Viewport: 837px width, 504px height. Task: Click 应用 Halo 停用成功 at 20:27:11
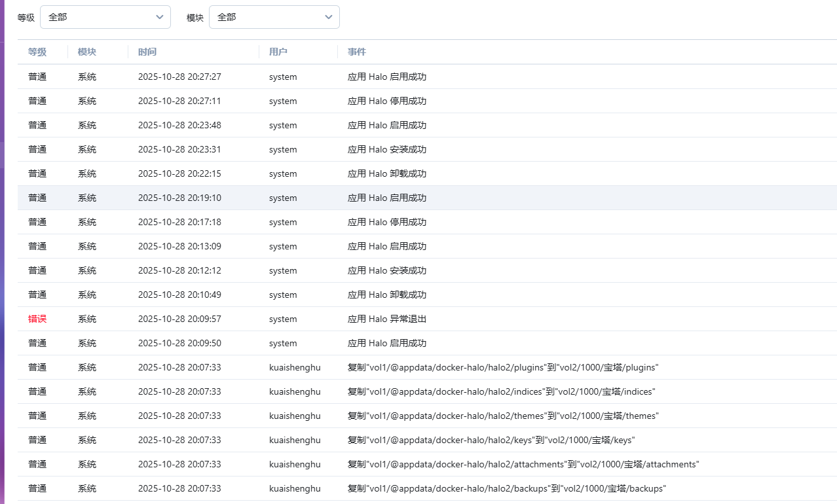pyautogui.click(x=387, y=101)
